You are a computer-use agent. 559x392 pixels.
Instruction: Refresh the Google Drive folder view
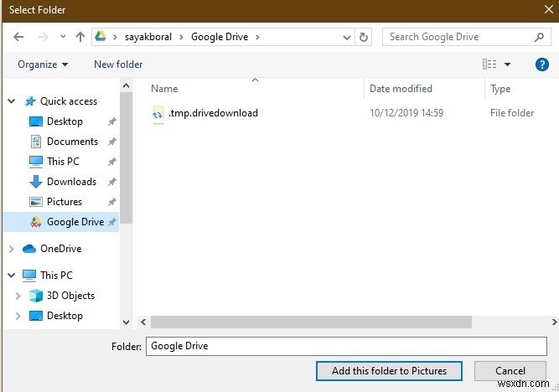point(363,37)
